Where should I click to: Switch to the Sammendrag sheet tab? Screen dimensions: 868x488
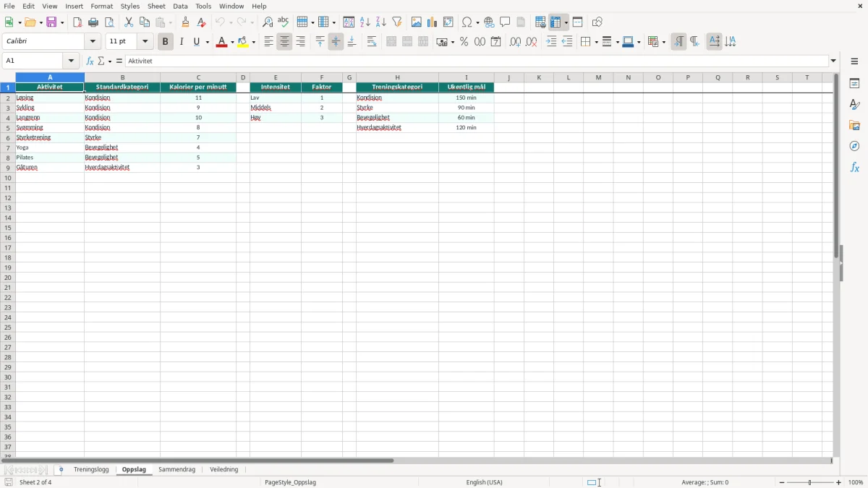pyautogui.click(x=176, y=469)
